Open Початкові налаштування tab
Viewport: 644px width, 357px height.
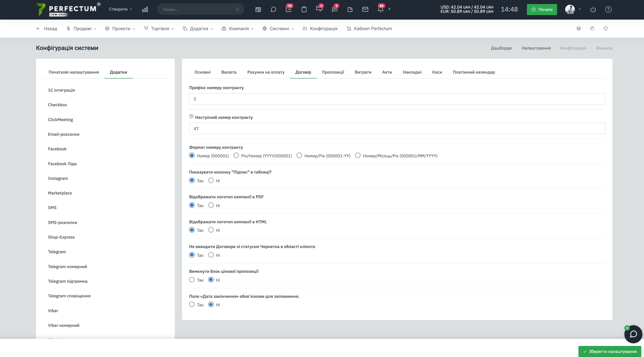74,72
